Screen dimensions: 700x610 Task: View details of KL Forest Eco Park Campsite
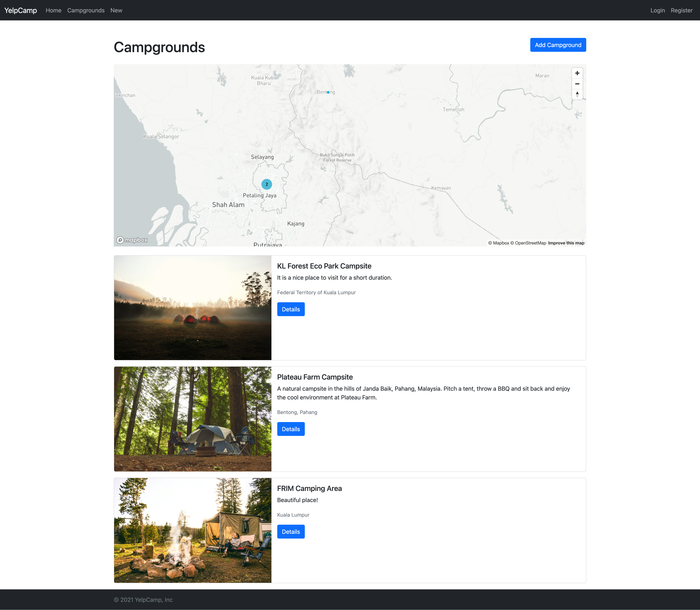click(291, 309)
